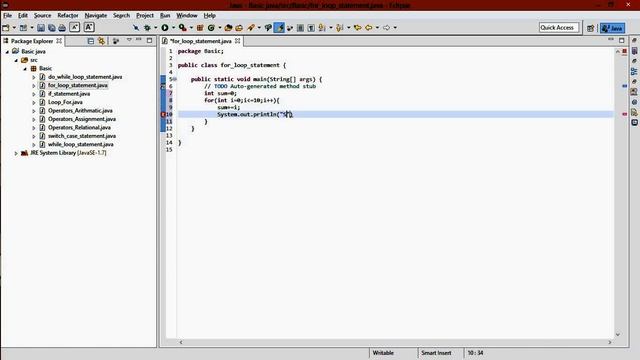This screenshot has height=360, width=640.
Task: Click the error marker on line 10
Action: coord(163,115)
